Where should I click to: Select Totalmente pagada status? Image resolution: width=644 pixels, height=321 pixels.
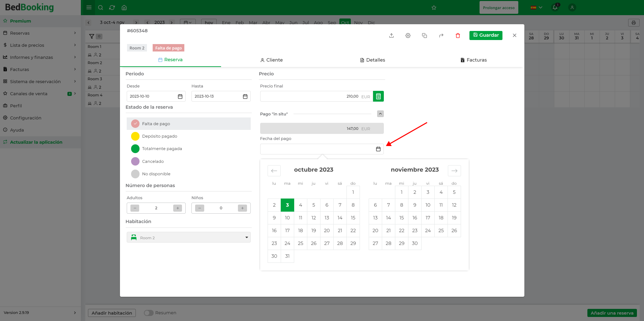coord(189,149)
